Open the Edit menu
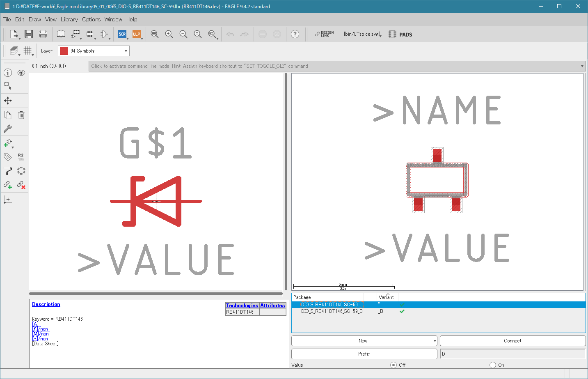This screenshot has width=588, height=379. tap(20, 19)
